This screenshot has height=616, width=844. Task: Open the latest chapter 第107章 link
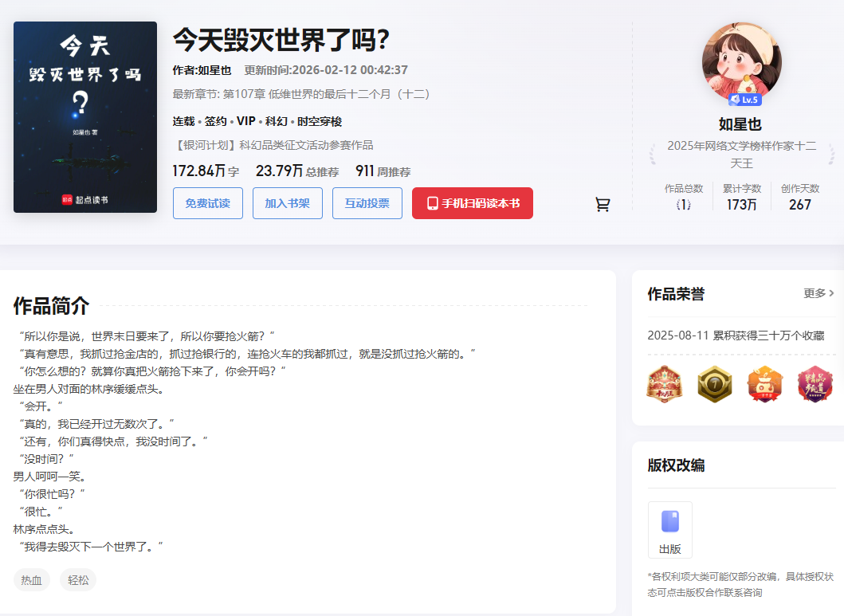[327, 94]
